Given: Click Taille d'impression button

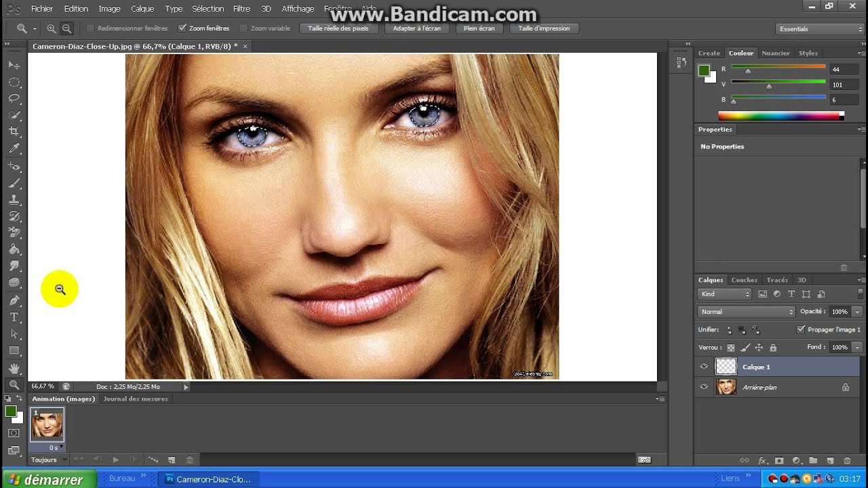Looking at the screenshot, I should 544,28.
